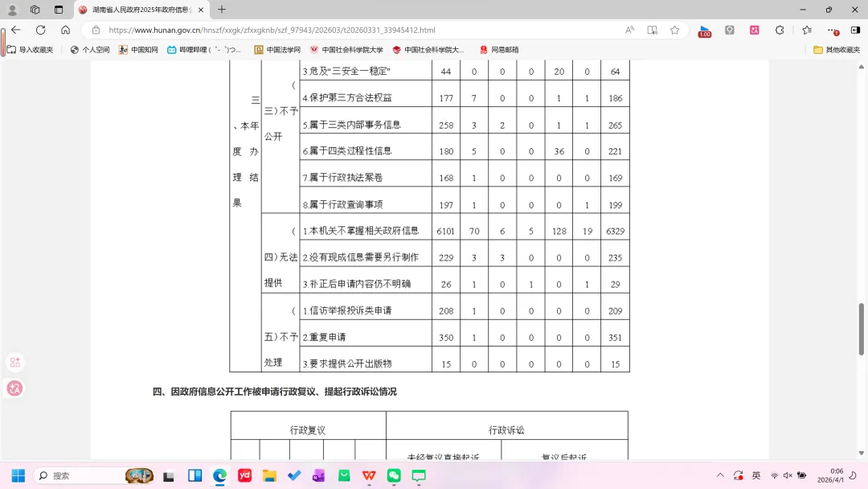The width and height of the screenshot is (868, 489).
Task: Show hidden system tray icons
Action: [x=720, y=475]
